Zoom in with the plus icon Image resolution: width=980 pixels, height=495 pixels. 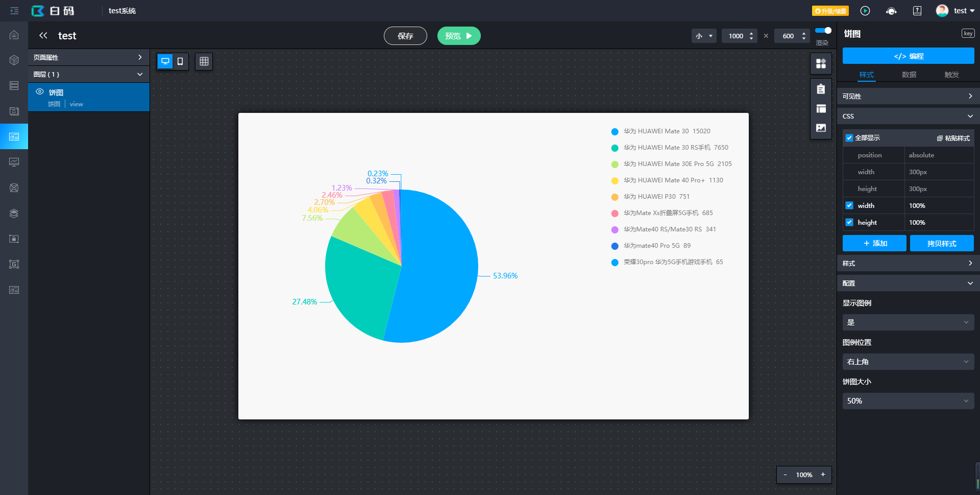(x=823, y=475)
